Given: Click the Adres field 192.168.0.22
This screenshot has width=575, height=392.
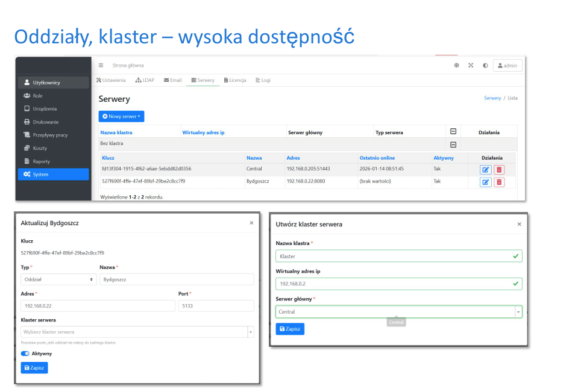Looking at the screenshot, I should click(x=98, y=306).
